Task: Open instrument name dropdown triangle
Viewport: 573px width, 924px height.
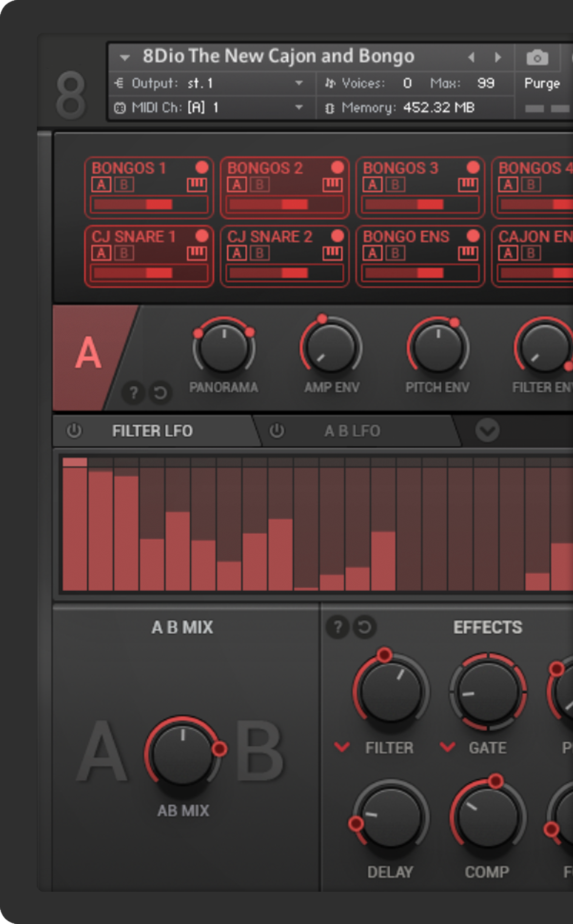Action: [125, 58]
